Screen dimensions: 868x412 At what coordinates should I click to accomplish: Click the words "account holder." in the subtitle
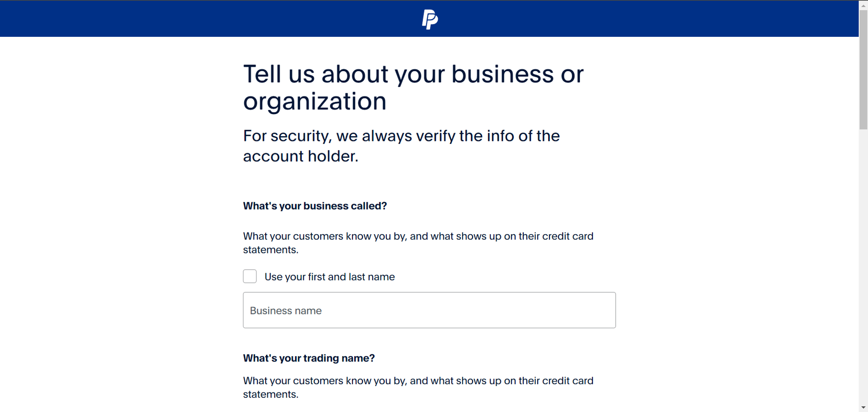(300, 156)
